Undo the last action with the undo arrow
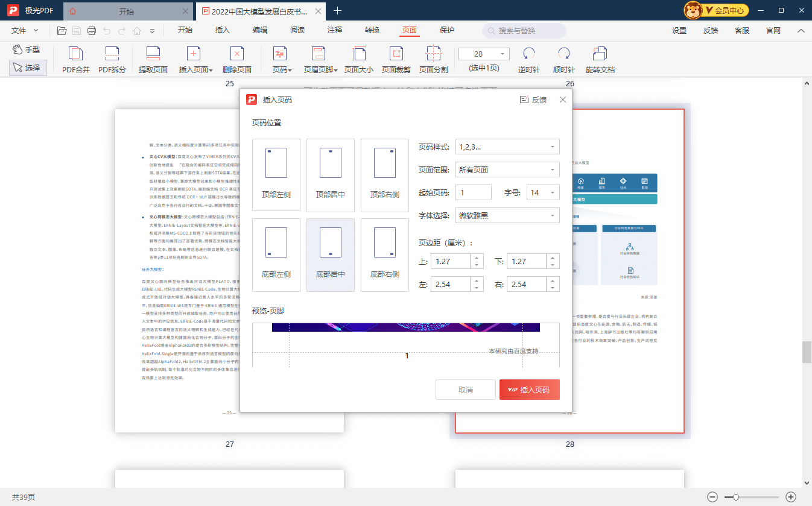Image resolution: width=812 pixels, height=506 pixels. 107,31
